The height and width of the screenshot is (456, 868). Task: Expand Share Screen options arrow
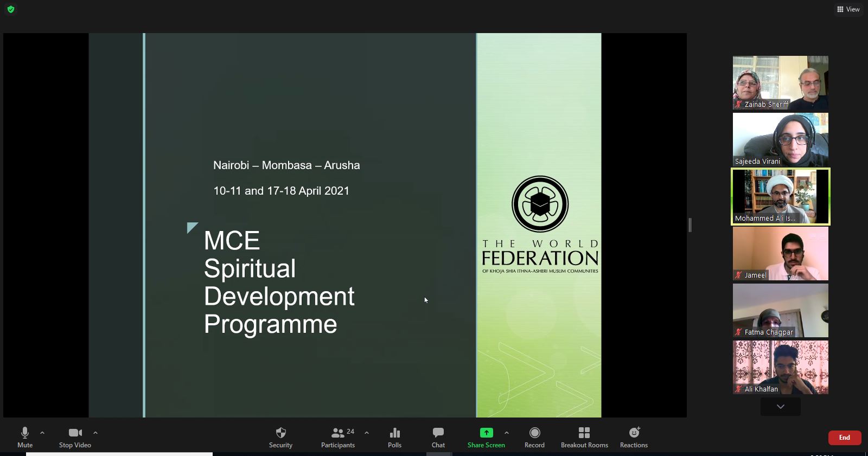coord(507,433)
